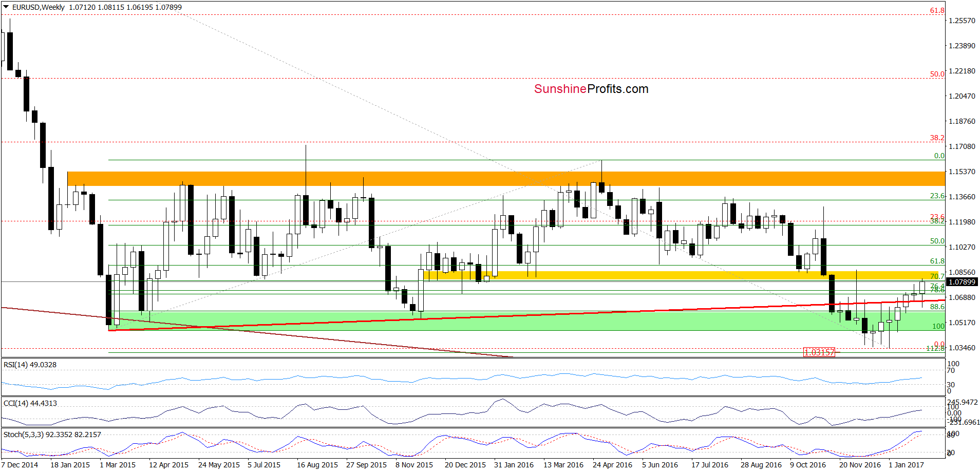The image size is (980, 472).
Task: Select the orange resistance zone rectangle
Action: point(506,179)
